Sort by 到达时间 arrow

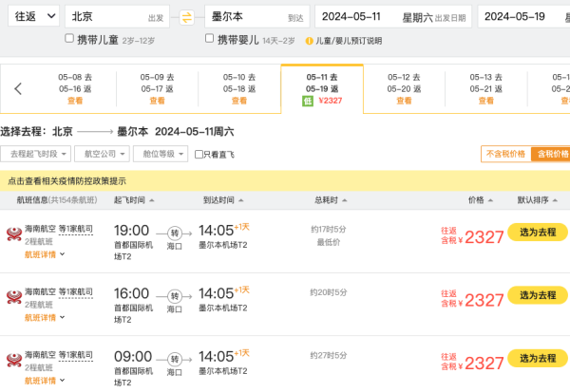point(241,200)
